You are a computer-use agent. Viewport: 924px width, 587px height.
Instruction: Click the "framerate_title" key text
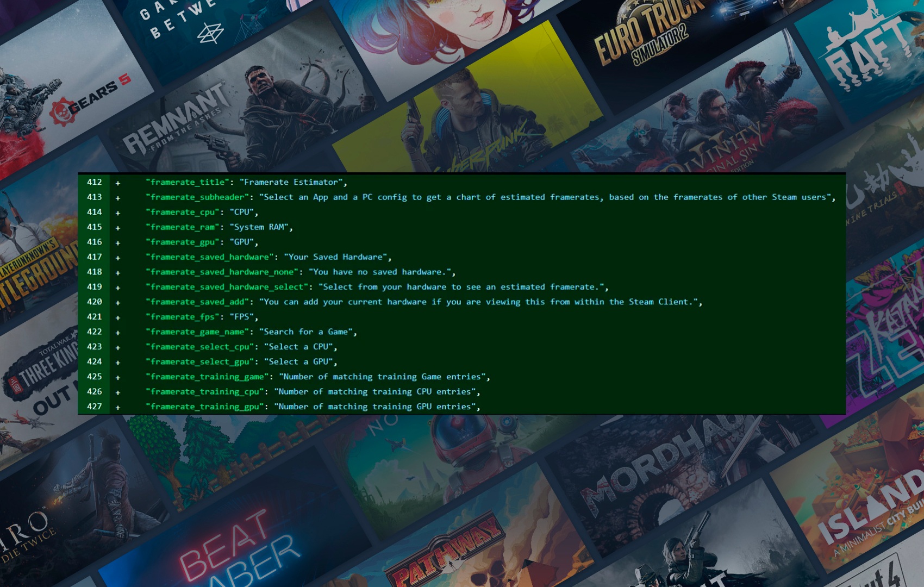[188, 182]
